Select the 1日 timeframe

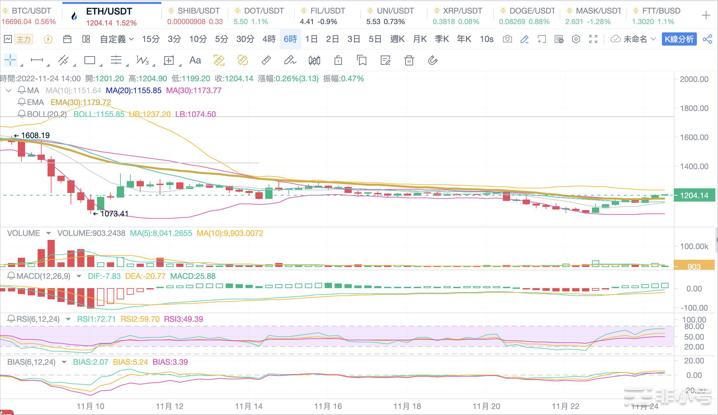tap(311, 39)
